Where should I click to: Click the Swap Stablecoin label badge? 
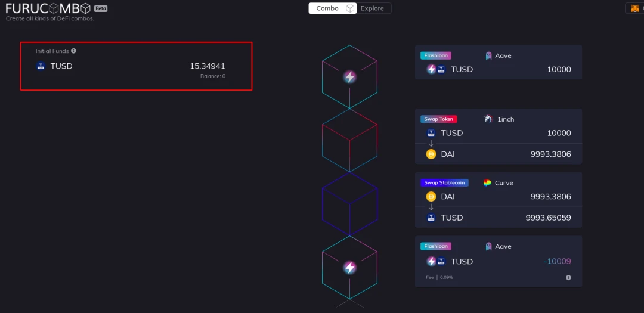444,183
